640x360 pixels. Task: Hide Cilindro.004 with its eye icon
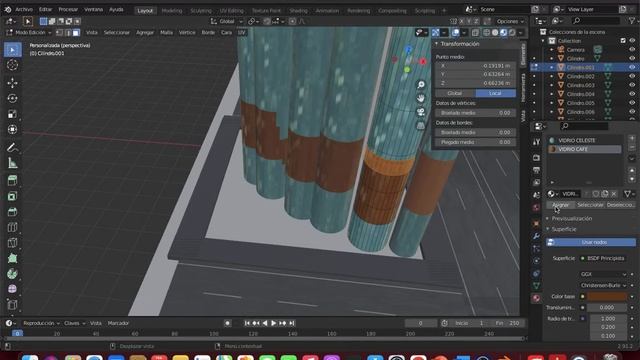(632, 94)
